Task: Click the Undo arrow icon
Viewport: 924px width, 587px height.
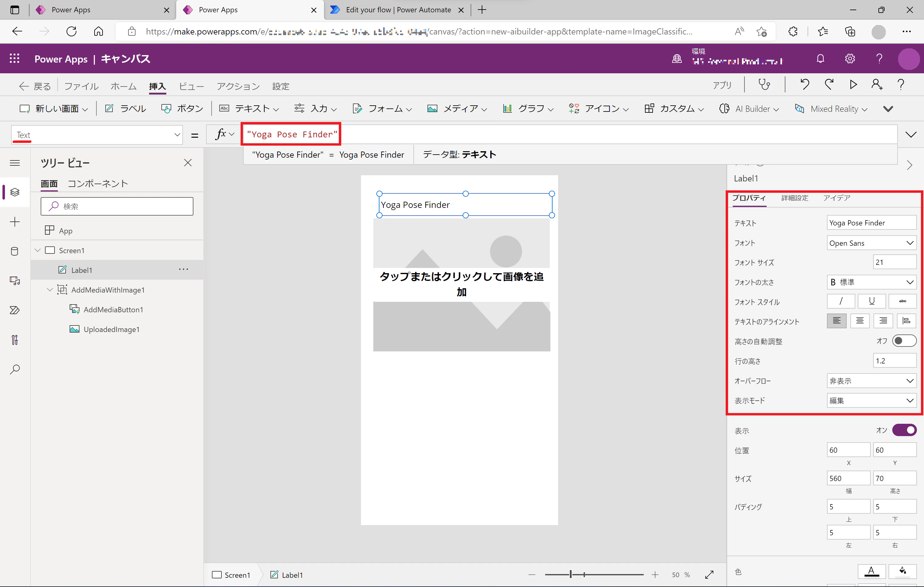Action: click(x=805, y=84)
